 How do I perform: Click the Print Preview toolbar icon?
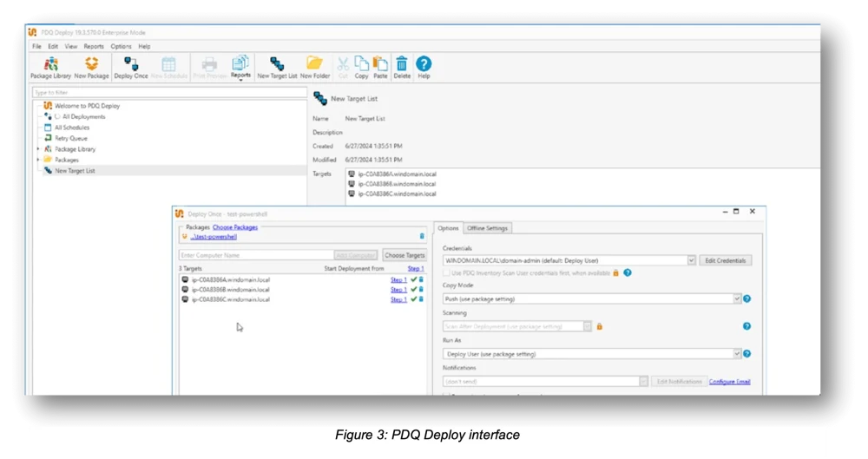coord(209,68)
